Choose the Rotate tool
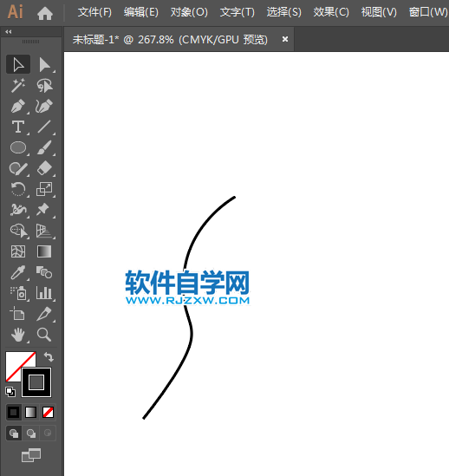449x476 pixels. [x=18, y=189]
